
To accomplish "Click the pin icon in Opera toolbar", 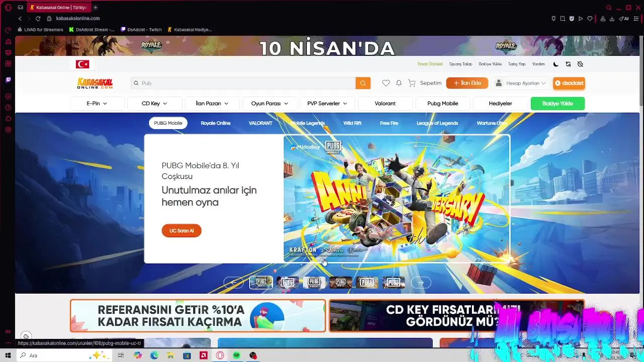I will tap(553, 19).
